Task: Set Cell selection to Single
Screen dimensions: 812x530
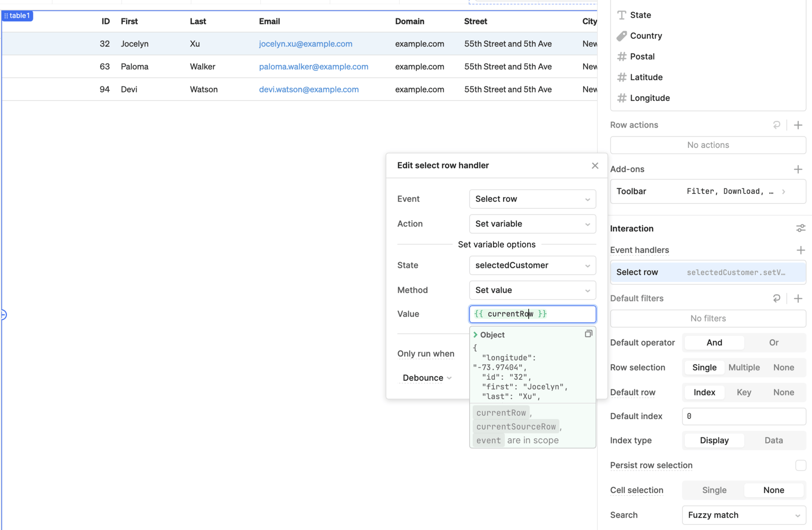Action: click(x=714, y=490)
